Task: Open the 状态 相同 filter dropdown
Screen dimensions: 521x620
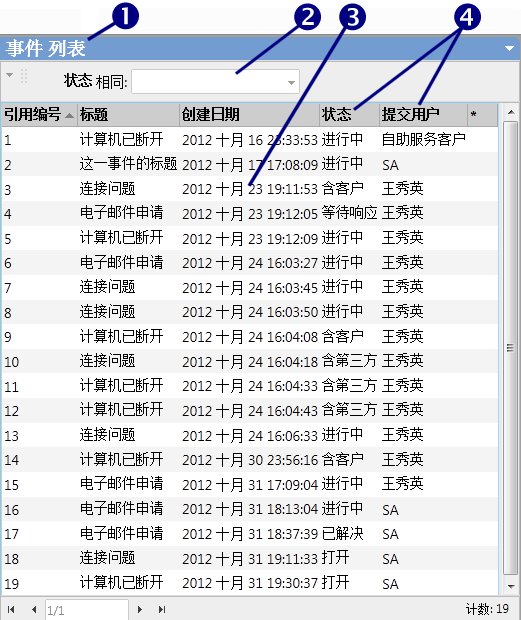Action: coord(291,82)
